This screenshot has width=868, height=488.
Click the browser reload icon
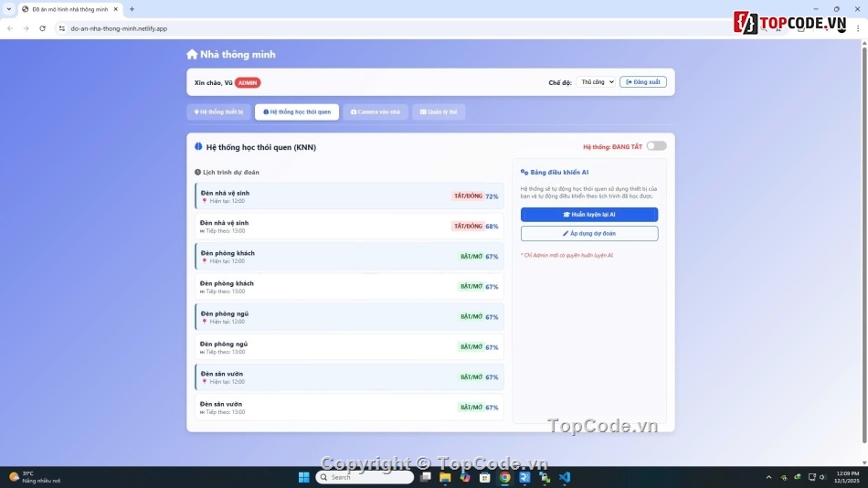[42, 28]
